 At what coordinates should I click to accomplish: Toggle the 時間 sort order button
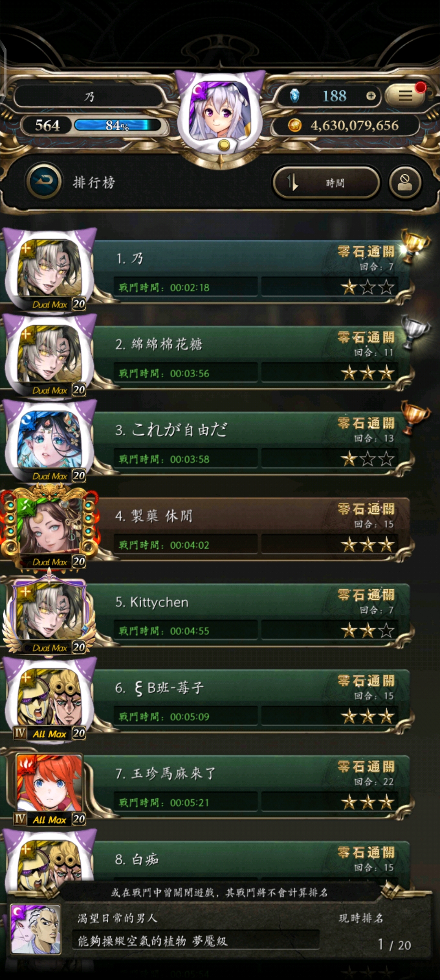326,183
